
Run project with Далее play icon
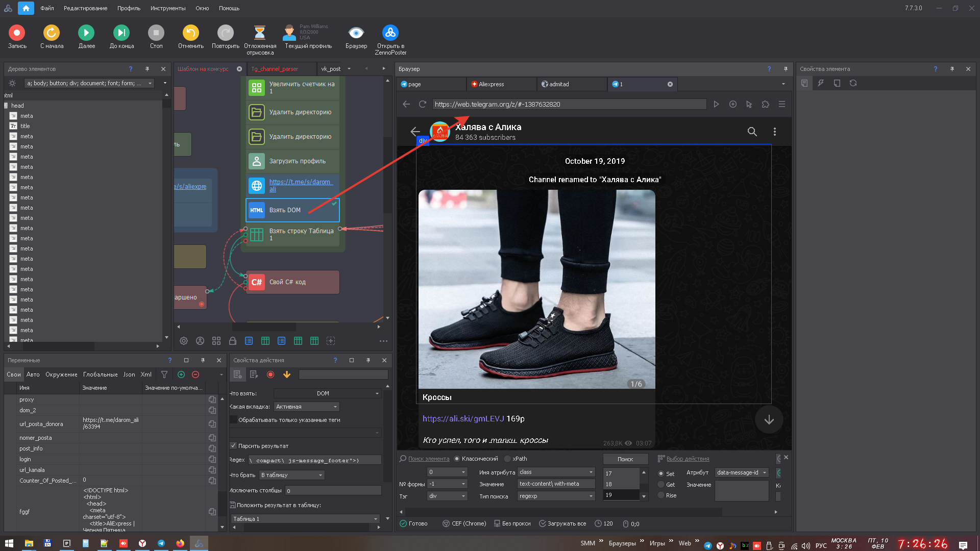coord(86,33)
